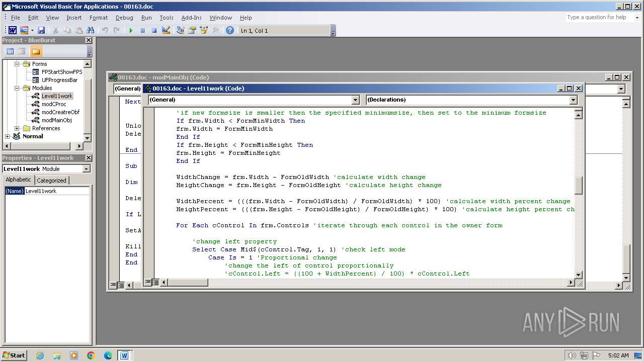
Task: Open Internet Explorer from the taskbar
Action: click(40, 355)
